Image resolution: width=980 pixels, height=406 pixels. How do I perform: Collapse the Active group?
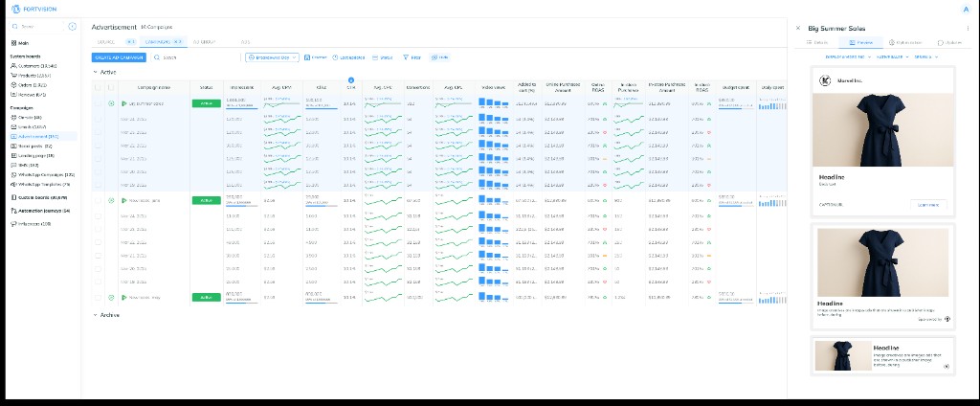point(96,73)
